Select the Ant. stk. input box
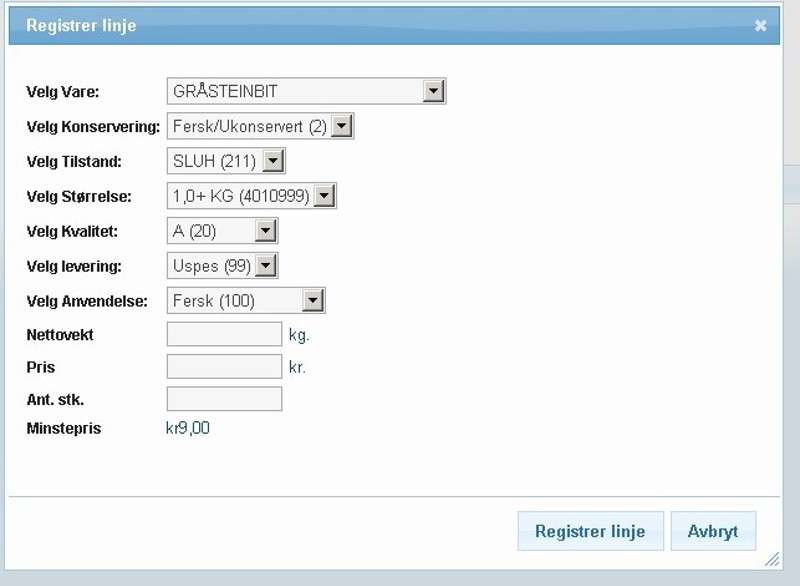 (224, 399)
